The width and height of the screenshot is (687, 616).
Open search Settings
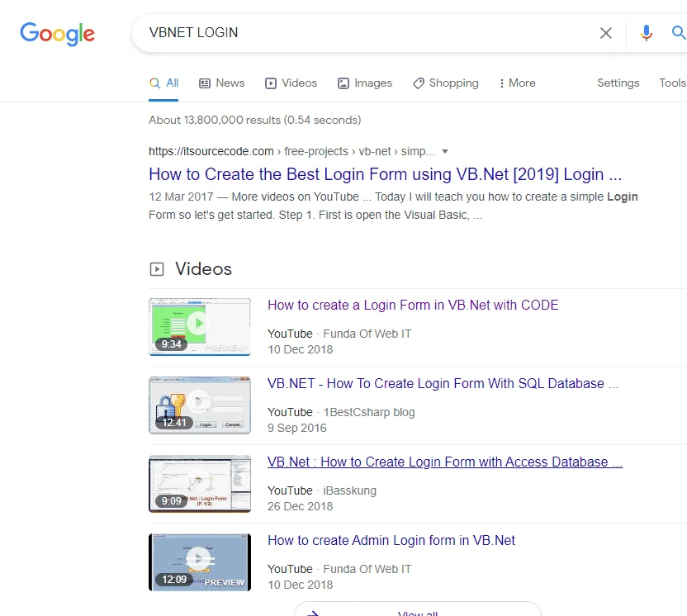click(x=618, y=83)
